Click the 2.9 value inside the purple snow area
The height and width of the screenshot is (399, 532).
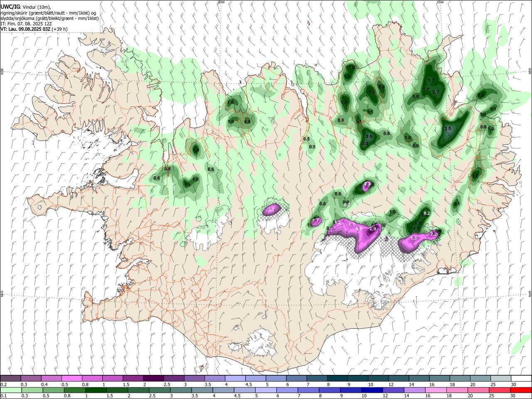(373, 229)
